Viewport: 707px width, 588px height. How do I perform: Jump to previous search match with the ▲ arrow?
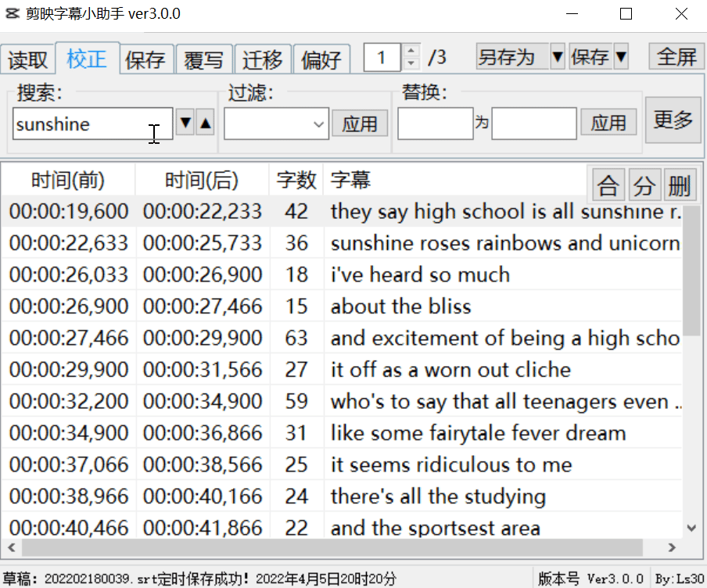203,124
